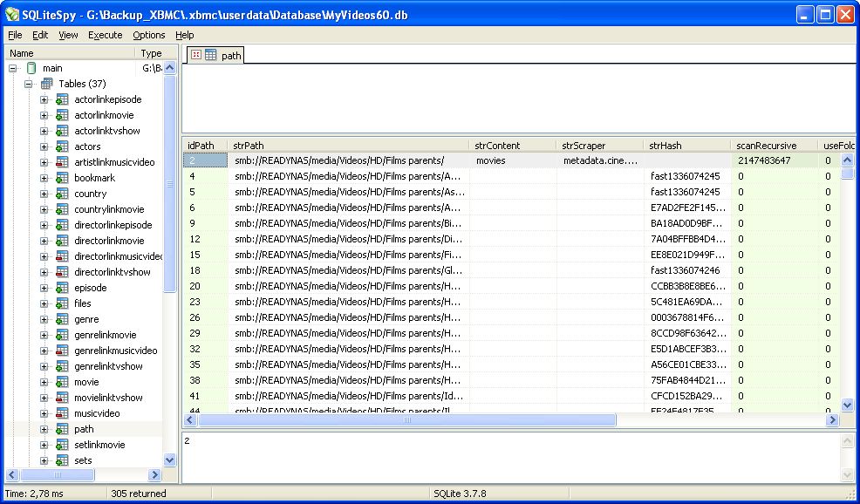This screenshot has width=860, height=504.
Task: Click the musicvideo table icon
Action: (x=63, y=413)
